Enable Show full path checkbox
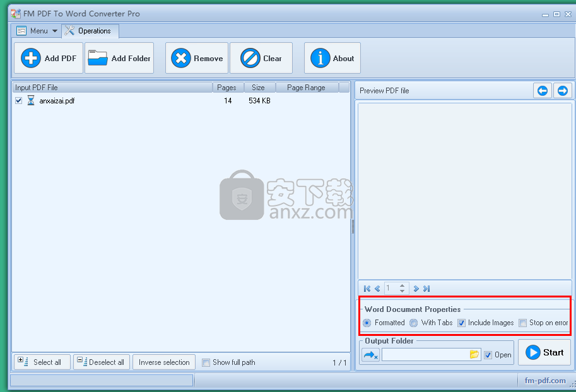Image resolution: width=576 pixels, height=392 pixels. pos(206,362)
